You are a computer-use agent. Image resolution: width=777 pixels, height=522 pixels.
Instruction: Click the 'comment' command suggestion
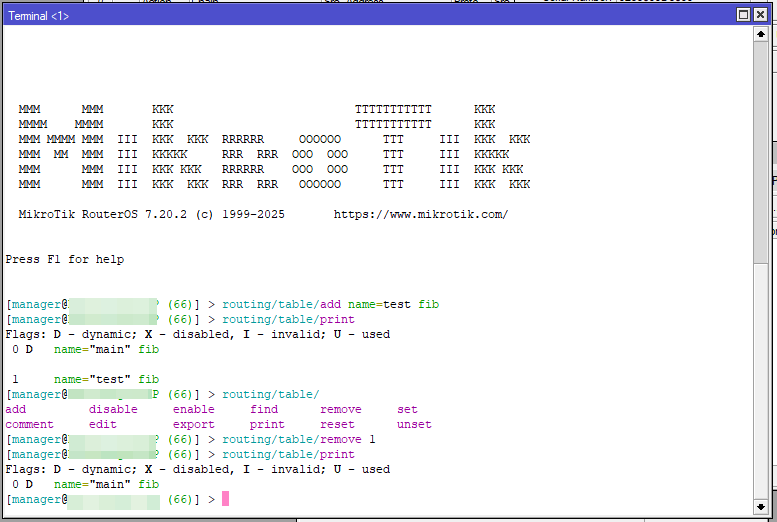tap(30, 424)
